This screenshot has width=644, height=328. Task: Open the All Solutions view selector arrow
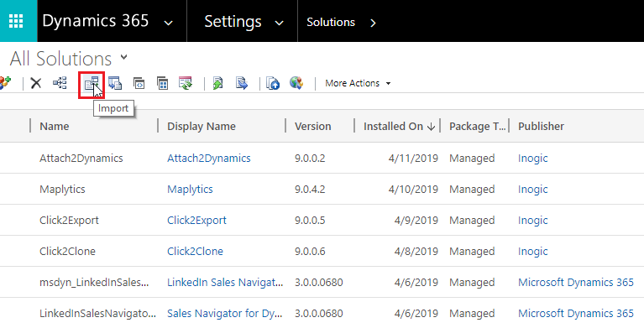click(x=124, y=57)
